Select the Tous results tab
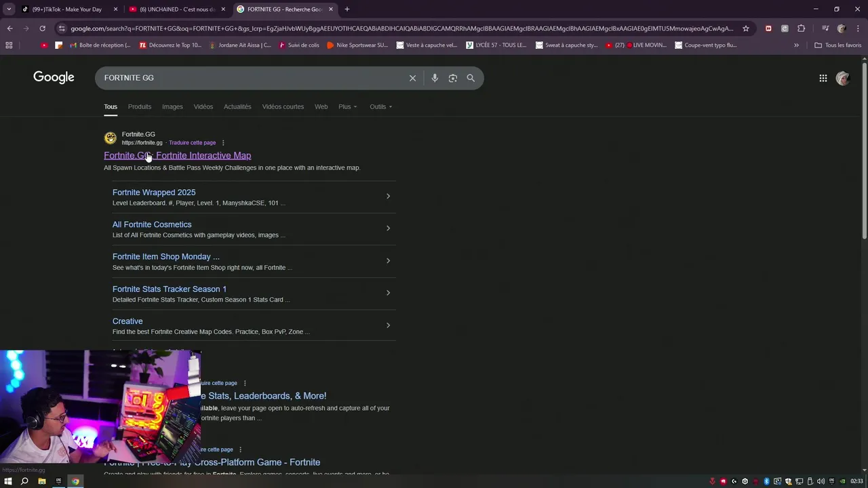 111,106
